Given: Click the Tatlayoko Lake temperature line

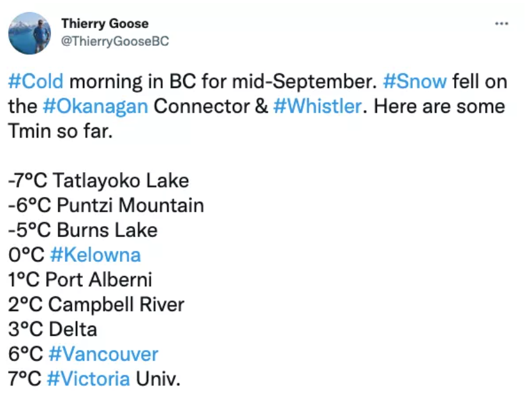Looking at the screenshot, I should point(98,181).
